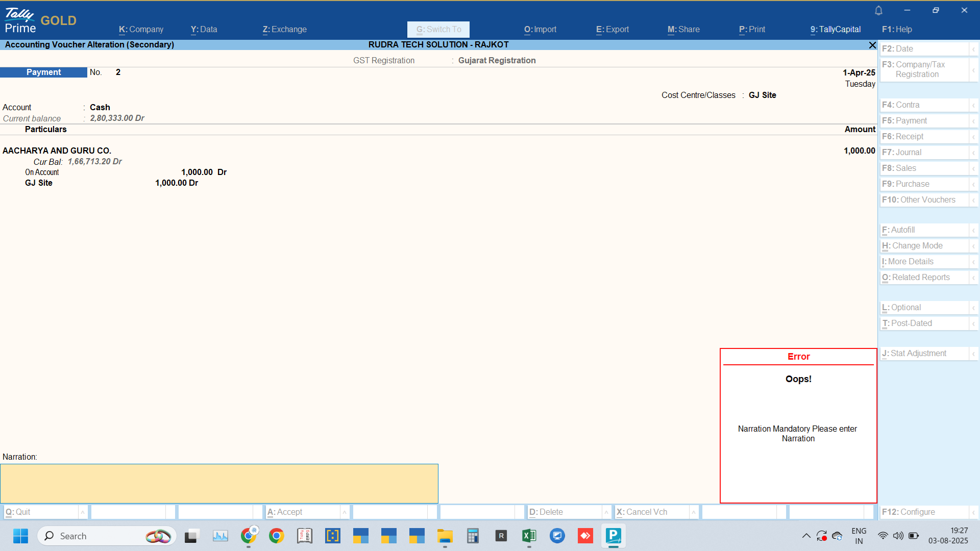The width and height of the screenshot is (980, 551).
Task: Click inside the Narration input field
Action: 219,483
